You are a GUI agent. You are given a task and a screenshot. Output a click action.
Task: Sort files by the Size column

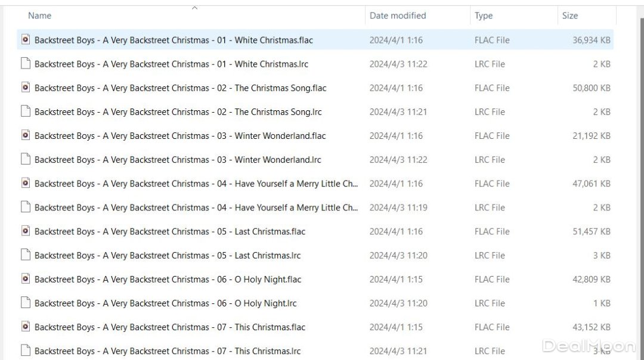point(570,15)
